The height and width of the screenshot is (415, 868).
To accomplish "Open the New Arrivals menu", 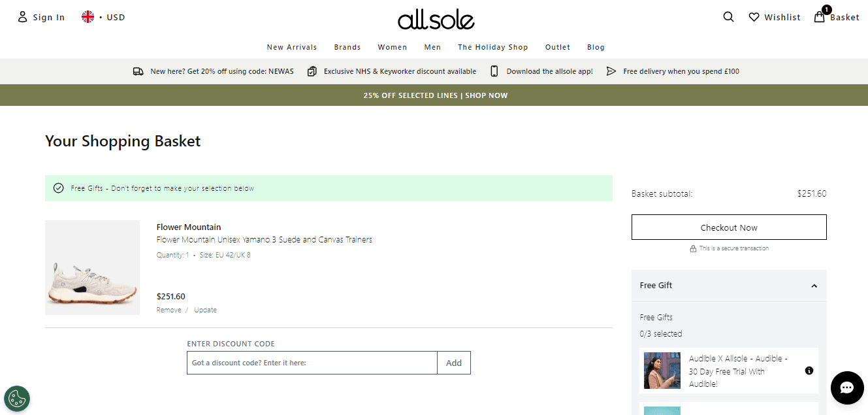I will pos(292,47).
